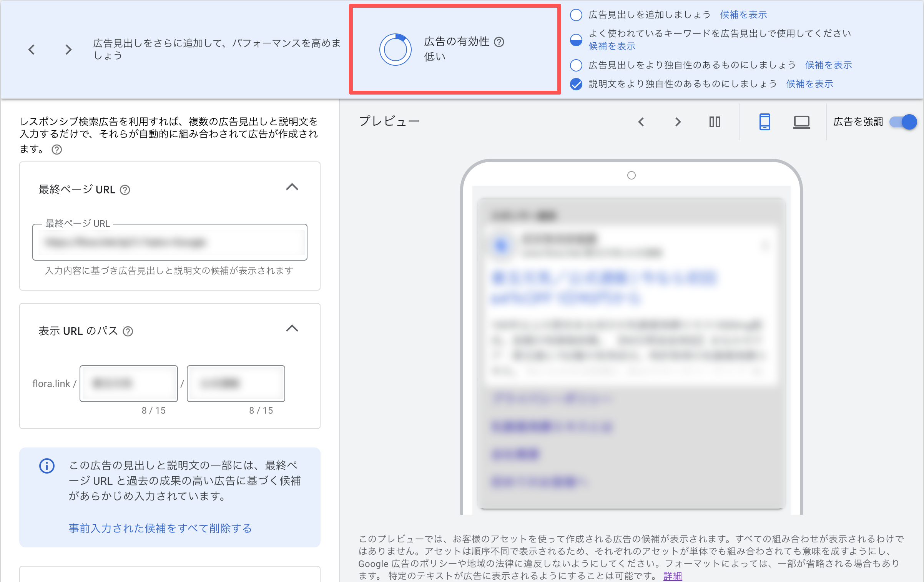Uncheck 説明文をより独自性のあるものにしましょう
Image resolution: width=924 pixels, height=582 pixels.
(576, 84)
